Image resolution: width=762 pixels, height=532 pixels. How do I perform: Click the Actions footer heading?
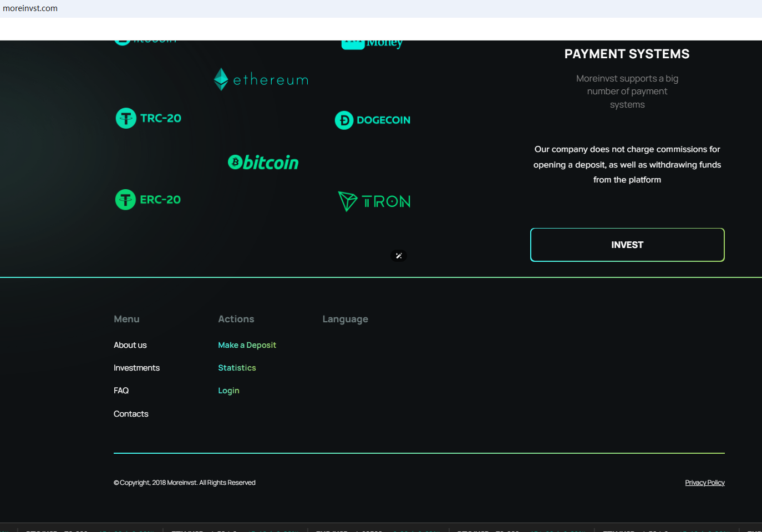click(236, 319)
